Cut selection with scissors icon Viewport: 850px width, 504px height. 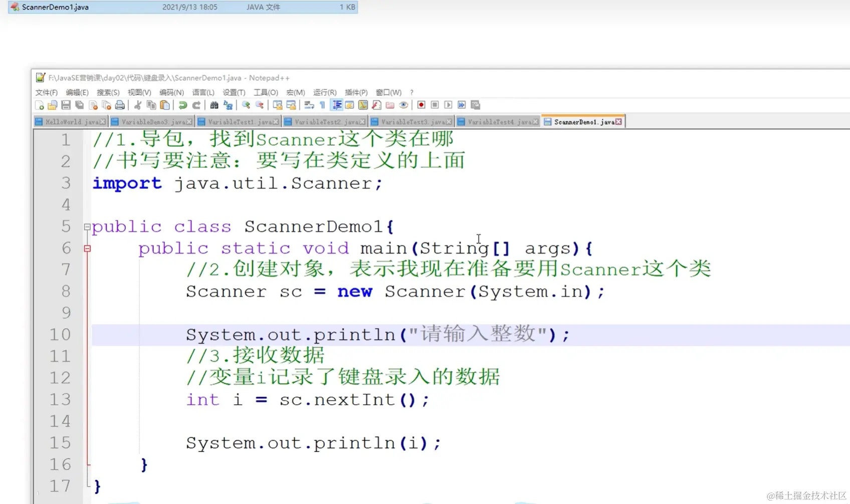pyautogui.click(x=137, y=105)
